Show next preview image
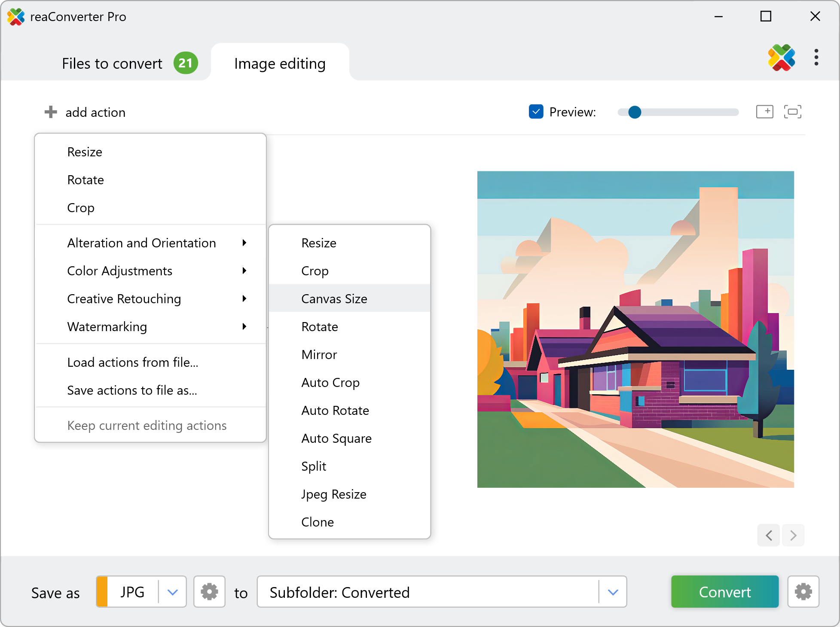This screenshot has width=840, height=627. [793, 535]
